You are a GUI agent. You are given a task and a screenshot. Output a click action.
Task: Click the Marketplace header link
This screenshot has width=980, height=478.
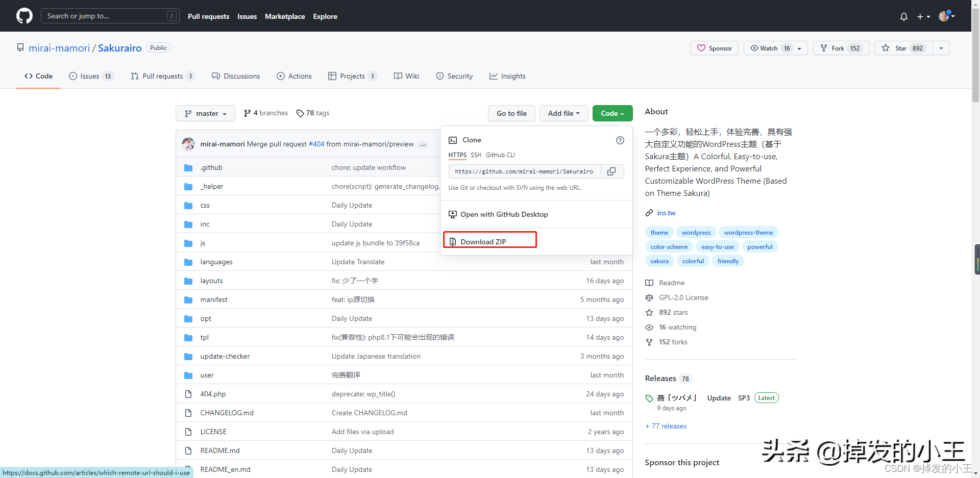pos(285,16)
